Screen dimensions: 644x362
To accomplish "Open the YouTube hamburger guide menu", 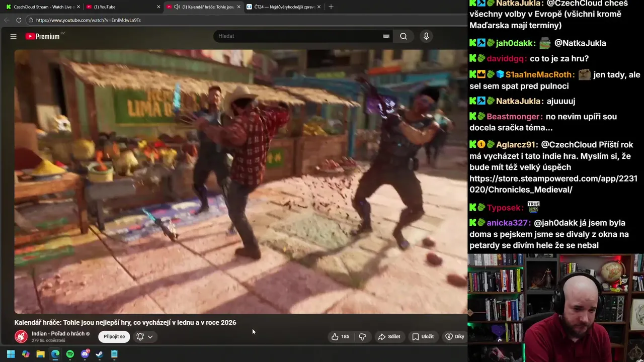I will (x=14, y=36).
